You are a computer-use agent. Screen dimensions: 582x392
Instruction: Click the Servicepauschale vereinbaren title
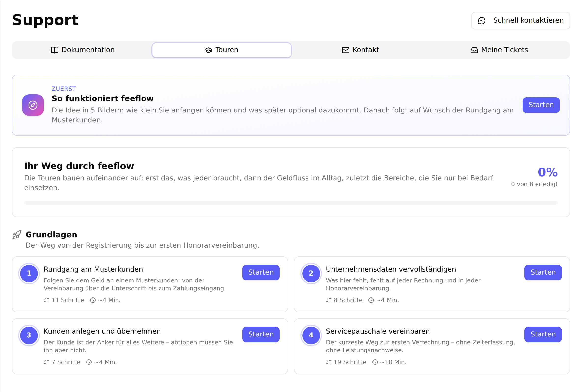point(378,331)
